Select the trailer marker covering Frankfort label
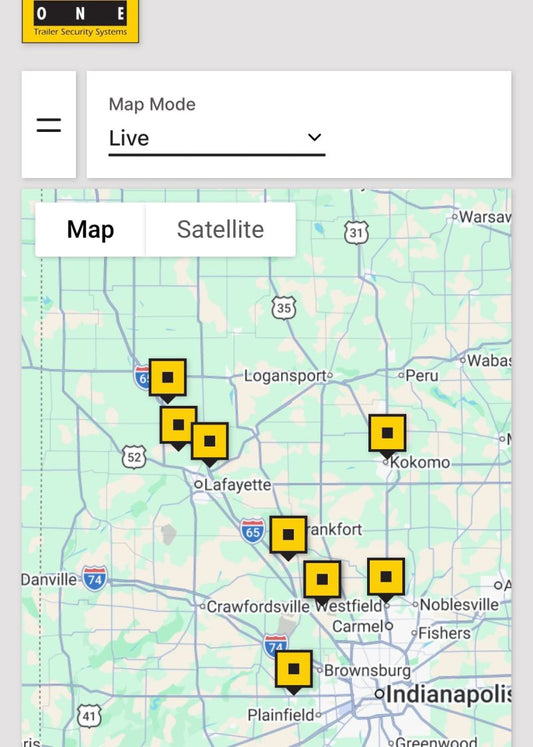 289,538
